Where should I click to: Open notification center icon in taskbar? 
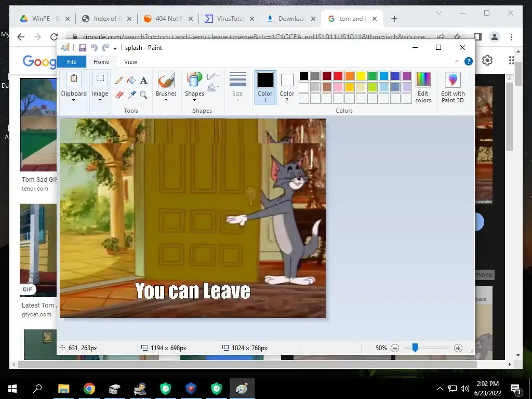pos(516,389)
